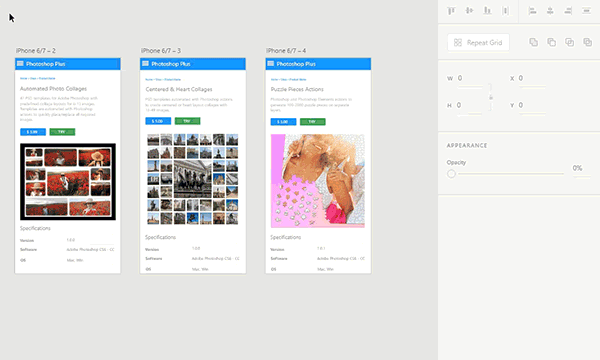Select the Specifications heading in artboard 3
The image size is (600, 360).
[160, 238]
